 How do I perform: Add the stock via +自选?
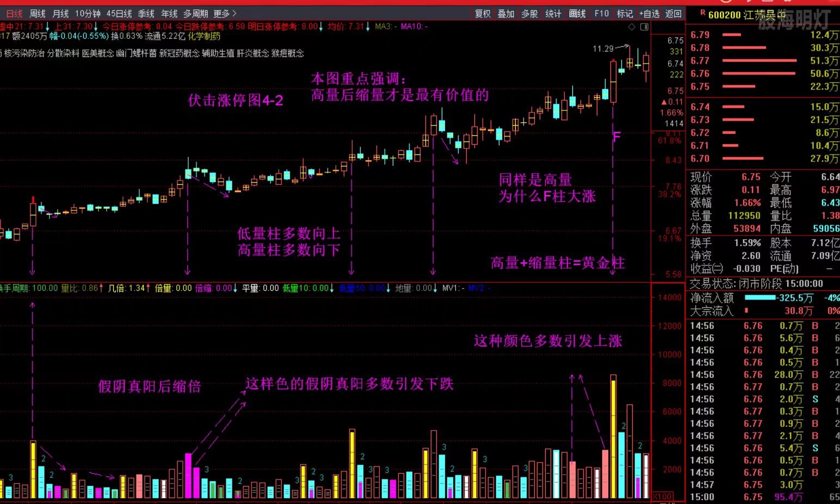click(x=650, y=14)
